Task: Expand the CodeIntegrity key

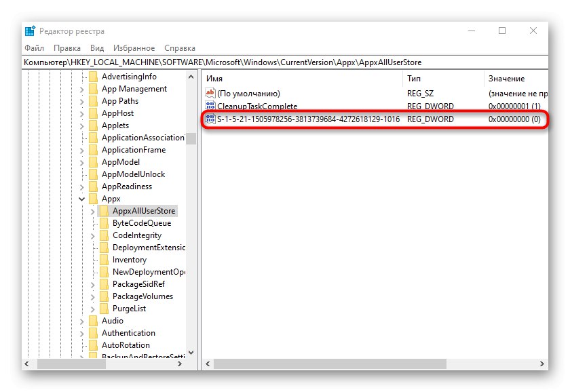Action: (x=93, y=236)
